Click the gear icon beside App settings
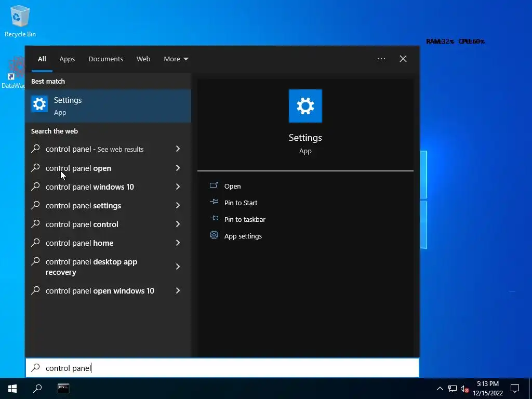The height and width of the screenshot is (399, 532). 214,235
